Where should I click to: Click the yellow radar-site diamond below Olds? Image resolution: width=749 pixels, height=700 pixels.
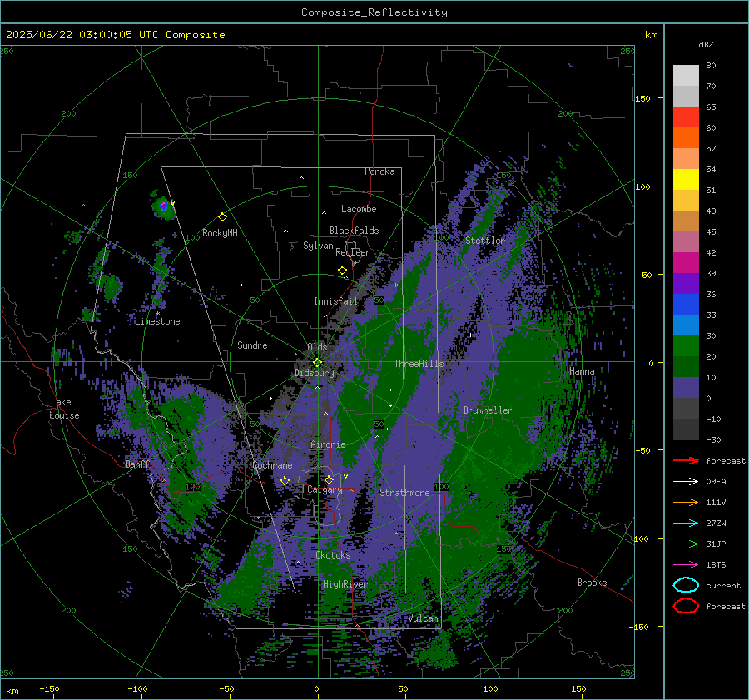pos(317,362)
